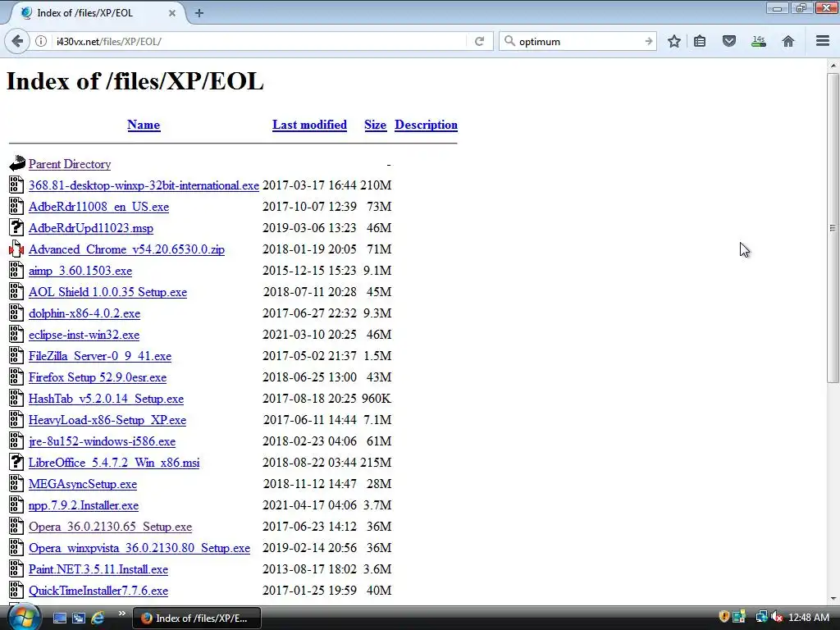Click the unknown-file icon beside LibreOffice msi
Screen dimensions: 840x630
pos(16,462)
